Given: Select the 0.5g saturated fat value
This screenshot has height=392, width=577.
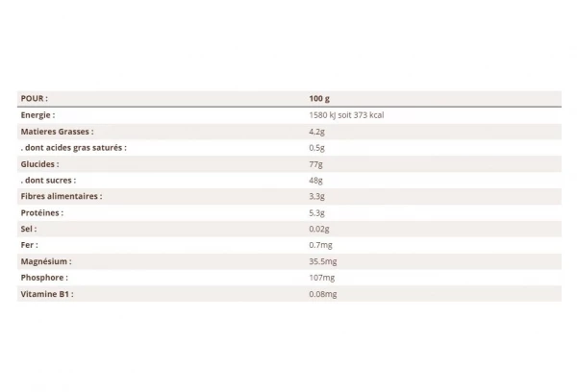Looking at the screenshot, I should pos(317,147).
